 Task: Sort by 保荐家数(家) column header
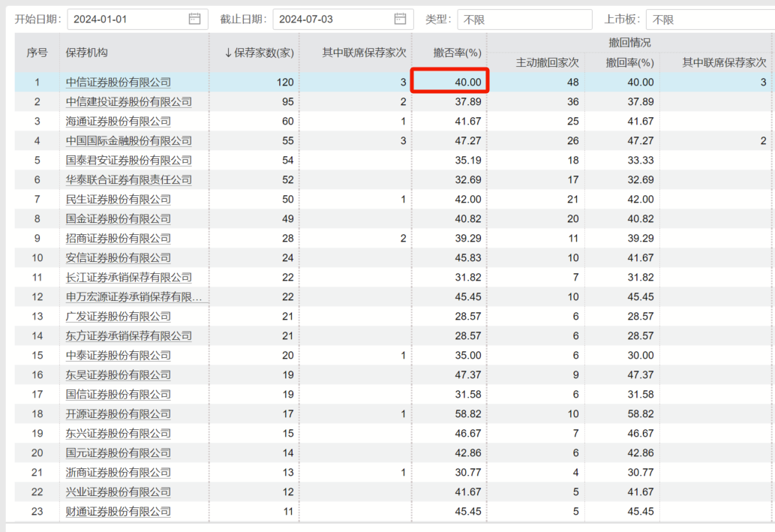coord(259,53)
